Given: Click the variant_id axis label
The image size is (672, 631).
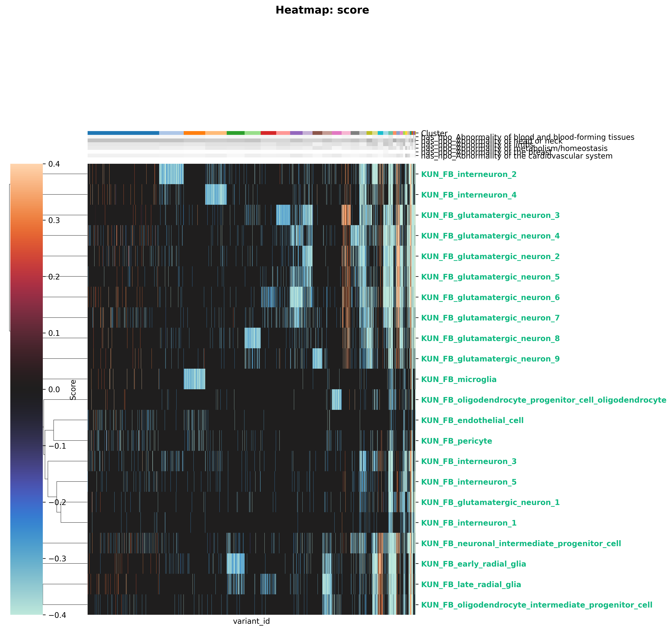Looking at the screenshot, I should click(251, 621).
